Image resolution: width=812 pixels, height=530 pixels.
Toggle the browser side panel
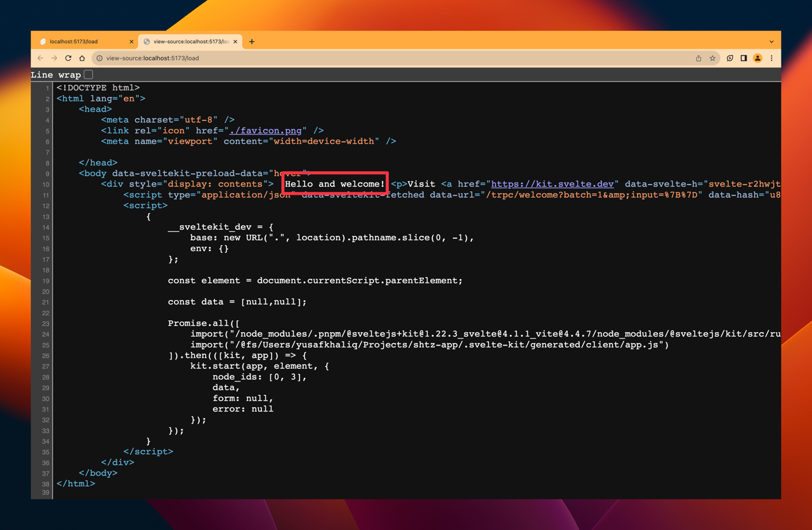[743, 58]
